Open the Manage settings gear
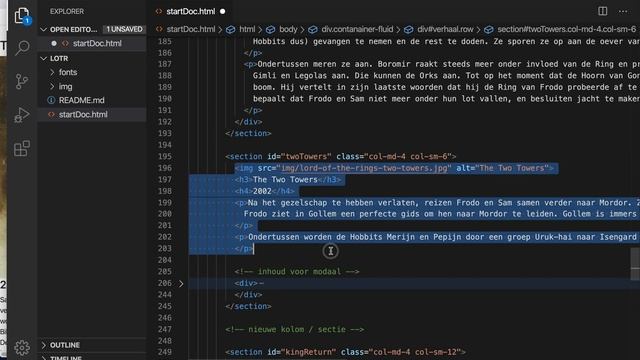Viewport: 640px width, 360px height. pyautogui.click(x=22, y=347)
